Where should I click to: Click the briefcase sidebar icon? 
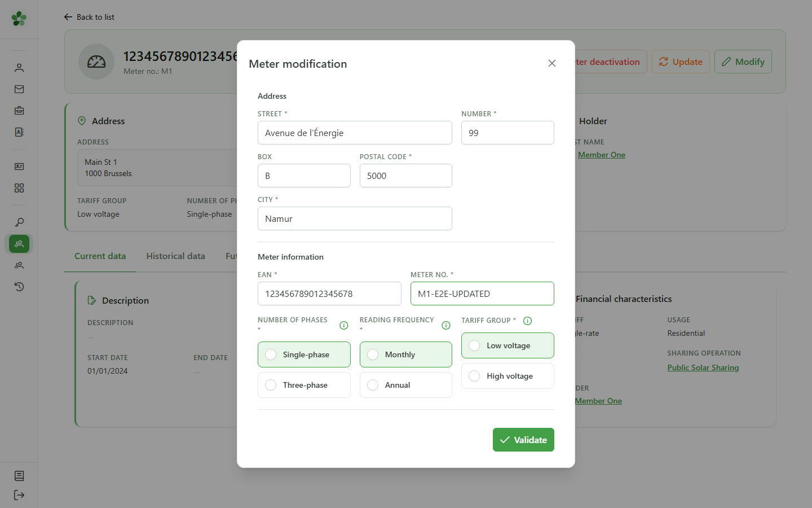(x=19, y=111)
